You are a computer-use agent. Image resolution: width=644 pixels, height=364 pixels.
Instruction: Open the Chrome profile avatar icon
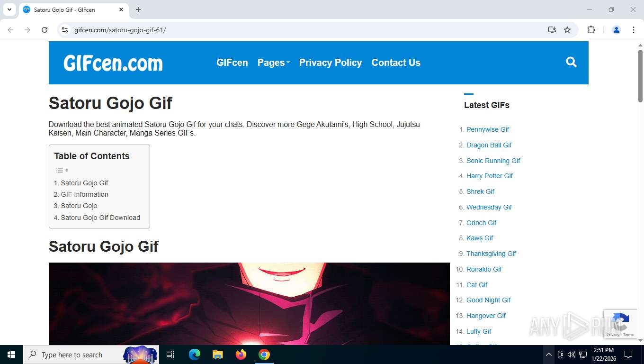(x=617, y=30)
